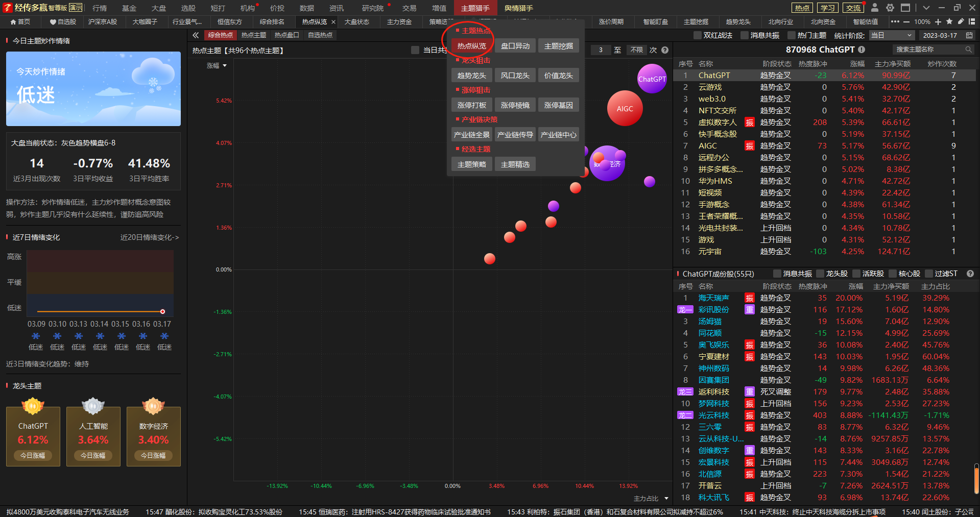Enable the 活跃股 checkbox
Screen dimensions: 980x517
pos(856,274)
